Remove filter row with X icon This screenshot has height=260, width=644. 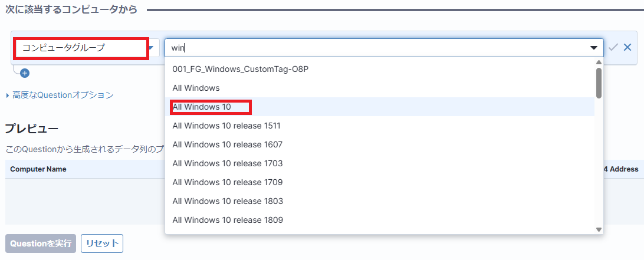coord(627,48)
